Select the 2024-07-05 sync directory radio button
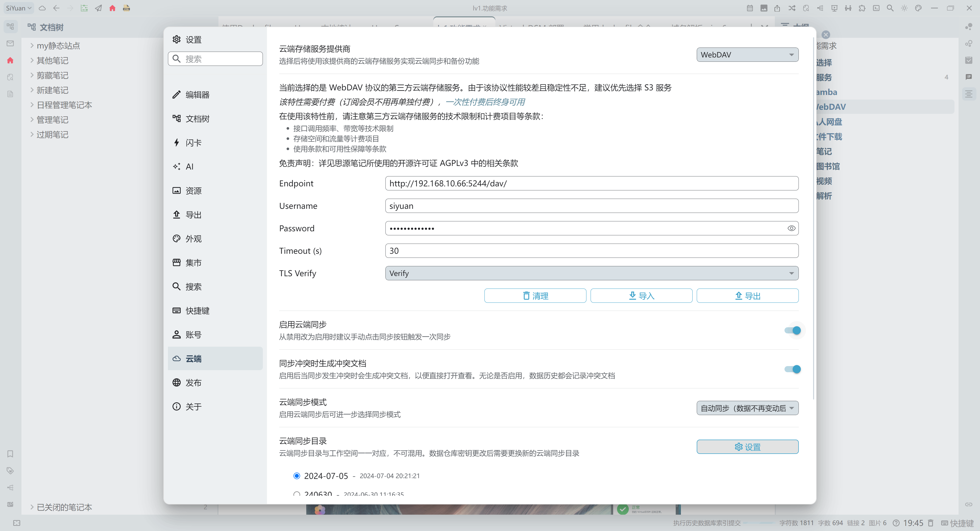This screenshot has height=531, width=980. [297, 476]
